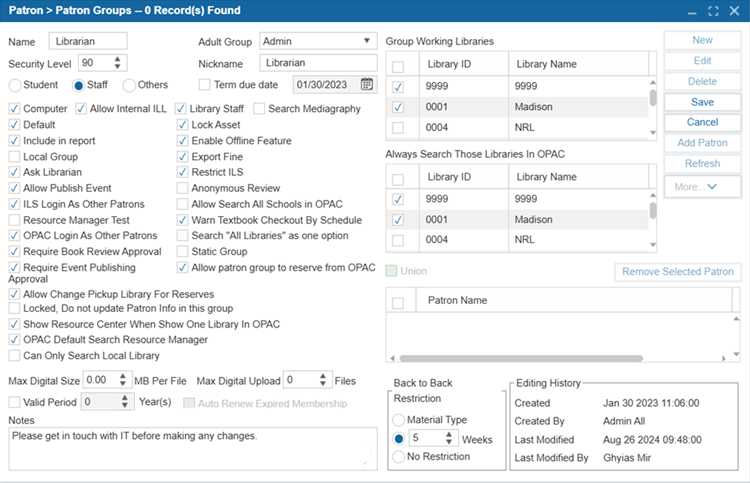The height and width of the screenshot is (483, 750).
Task: Select Madison row in Group Working Libraries
Action: tap(517, 107)
